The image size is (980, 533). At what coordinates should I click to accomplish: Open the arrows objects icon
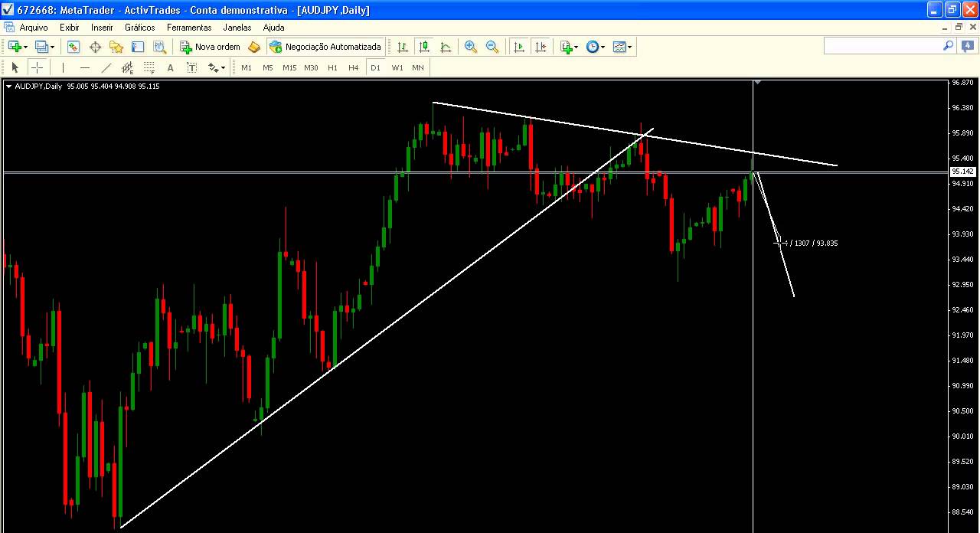click(x=213, y=67)
